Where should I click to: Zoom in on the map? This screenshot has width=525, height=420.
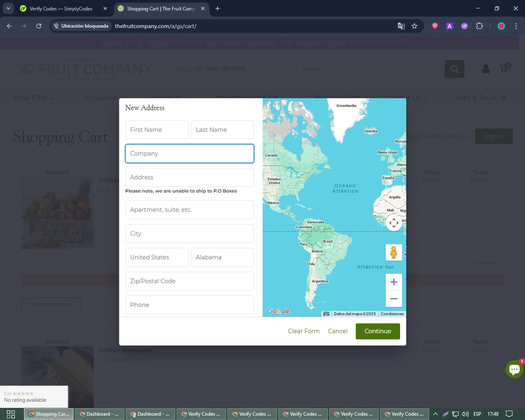[x=394, y=282]
